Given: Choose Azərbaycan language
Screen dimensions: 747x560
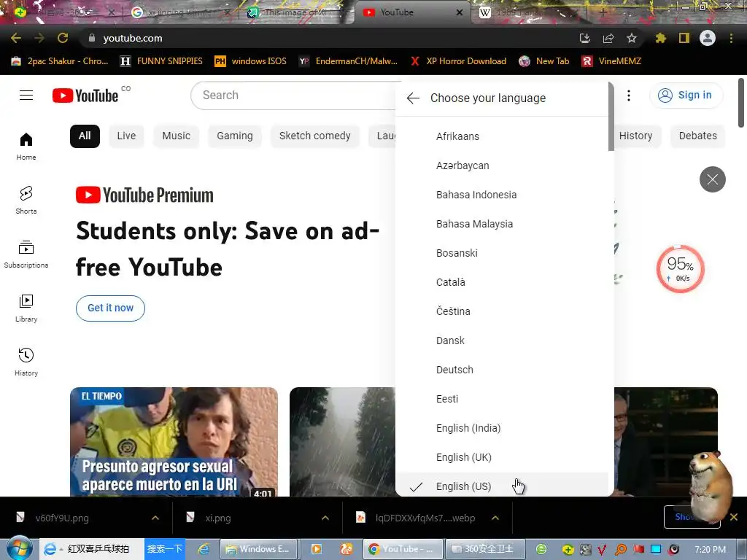Looking at the screenshot, I should pyautogui.click(x=502, y=166).
